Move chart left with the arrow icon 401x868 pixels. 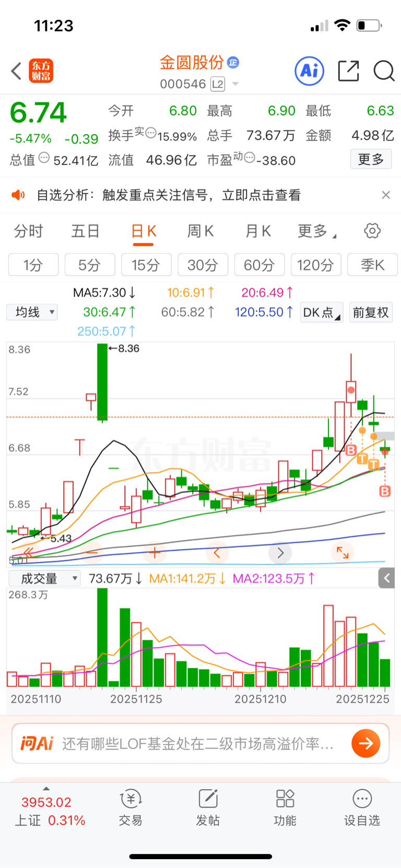click(x=217, y=552)
